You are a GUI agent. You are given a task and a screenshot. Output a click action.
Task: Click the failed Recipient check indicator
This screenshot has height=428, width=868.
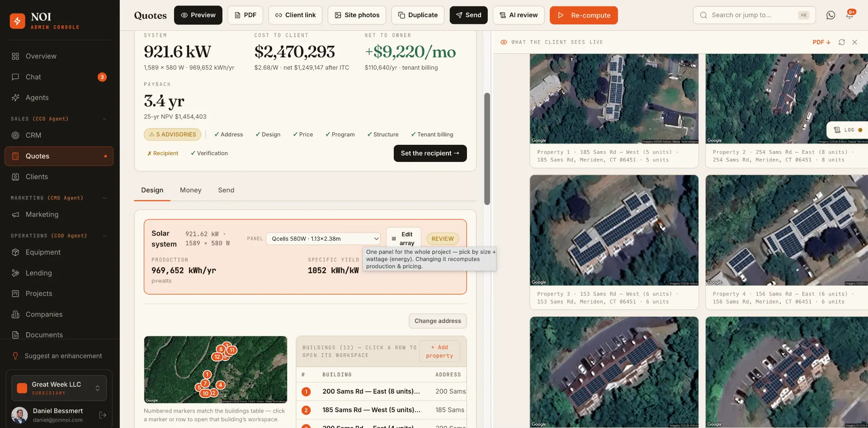[163, 153]
